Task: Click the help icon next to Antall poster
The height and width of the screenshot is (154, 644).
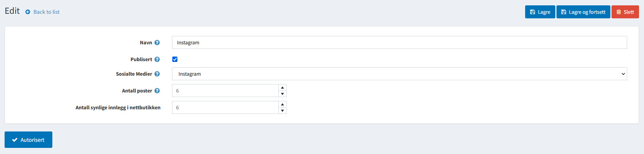Action: [157, 91]
